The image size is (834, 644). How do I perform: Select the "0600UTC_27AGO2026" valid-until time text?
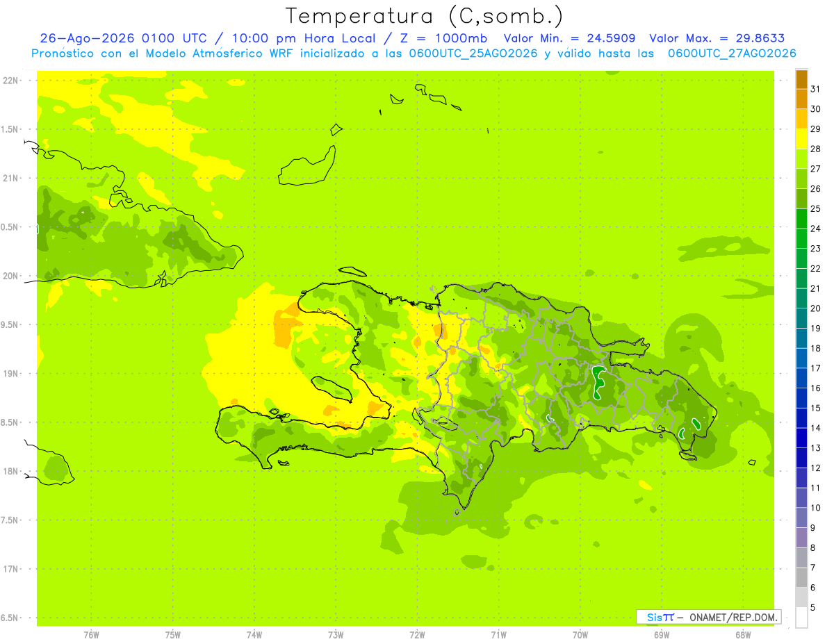coord(732,53)
